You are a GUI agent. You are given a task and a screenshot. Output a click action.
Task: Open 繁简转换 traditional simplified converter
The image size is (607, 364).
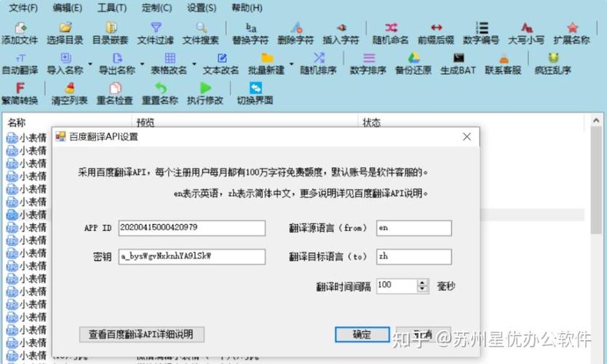point(20,94)
